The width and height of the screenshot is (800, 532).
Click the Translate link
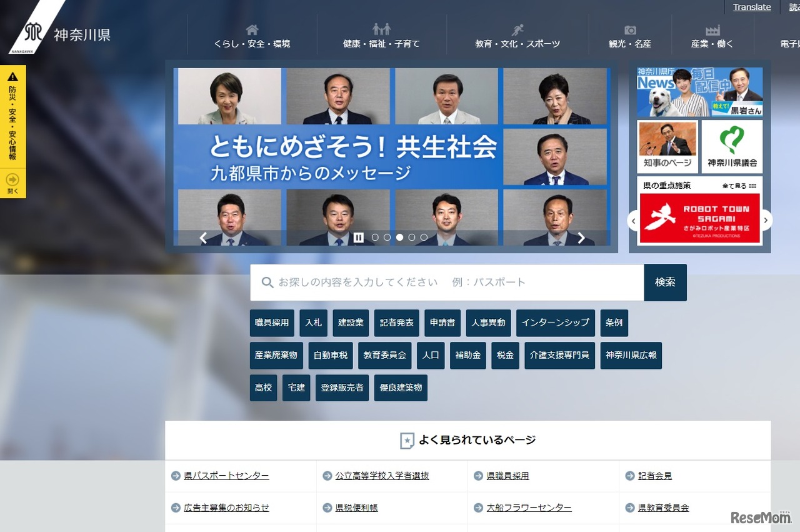[x=752, y=7]
